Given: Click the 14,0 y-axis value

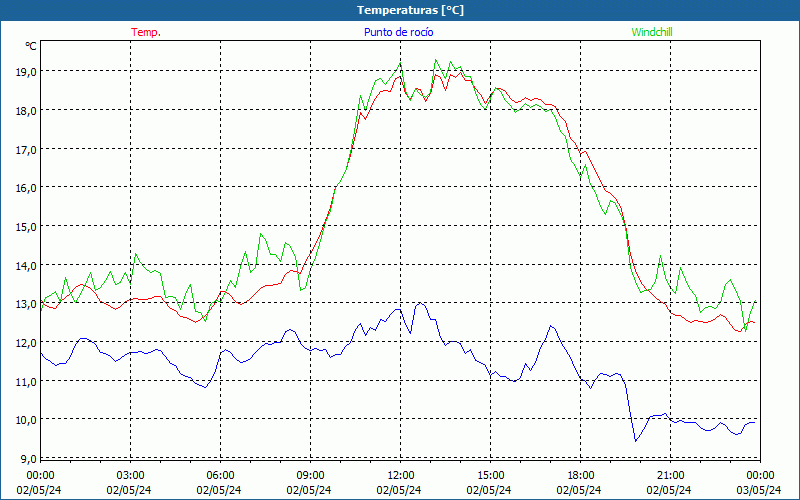Looking at the screenshot, I should pyautogui.click(x=26, y=265).
